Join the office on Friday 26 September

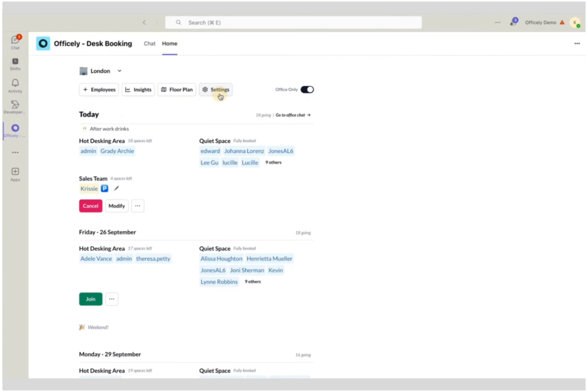(91, 299)
